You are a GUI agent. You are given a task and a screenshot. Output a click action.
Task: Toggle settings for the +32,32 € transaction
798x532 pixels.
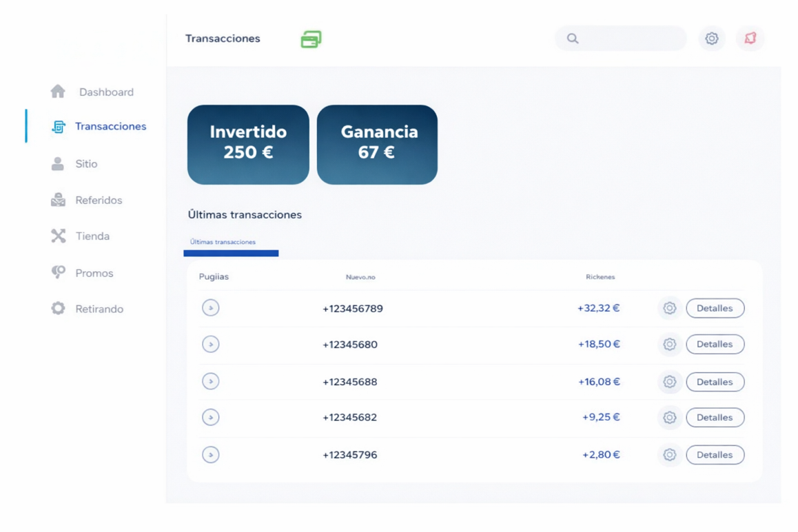(669, 308)
